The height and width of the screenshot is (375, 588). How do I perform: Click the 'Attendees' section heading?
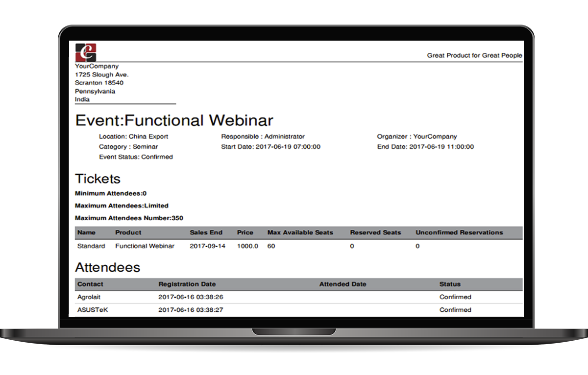click(107, 268)
